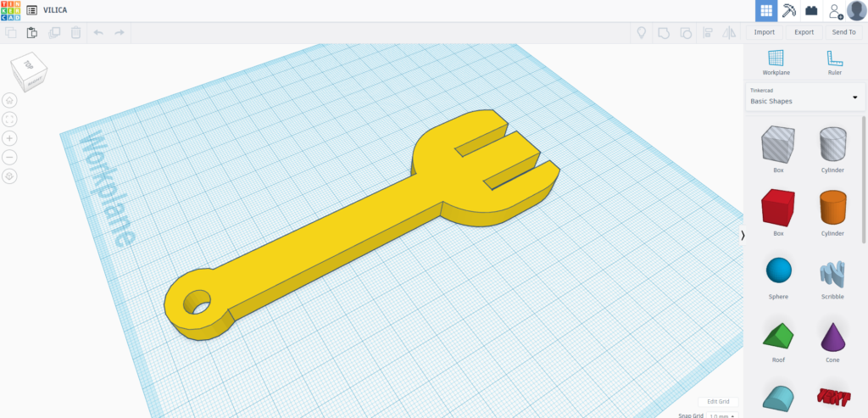Open the Snap Grid size dropdown

click(721, 415)
